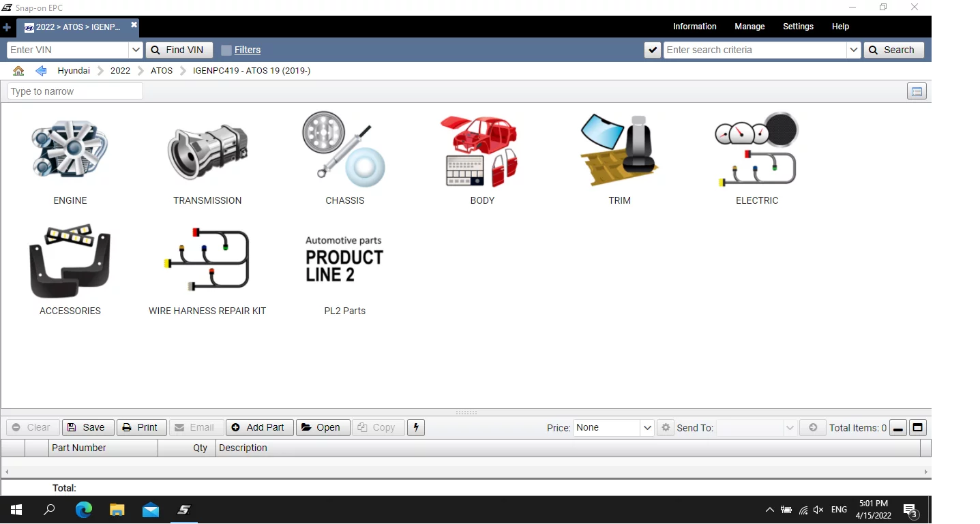Screen dimensions: 980x524
Task: Toggle the Filters checkbox
Action: tap(226, 50)
